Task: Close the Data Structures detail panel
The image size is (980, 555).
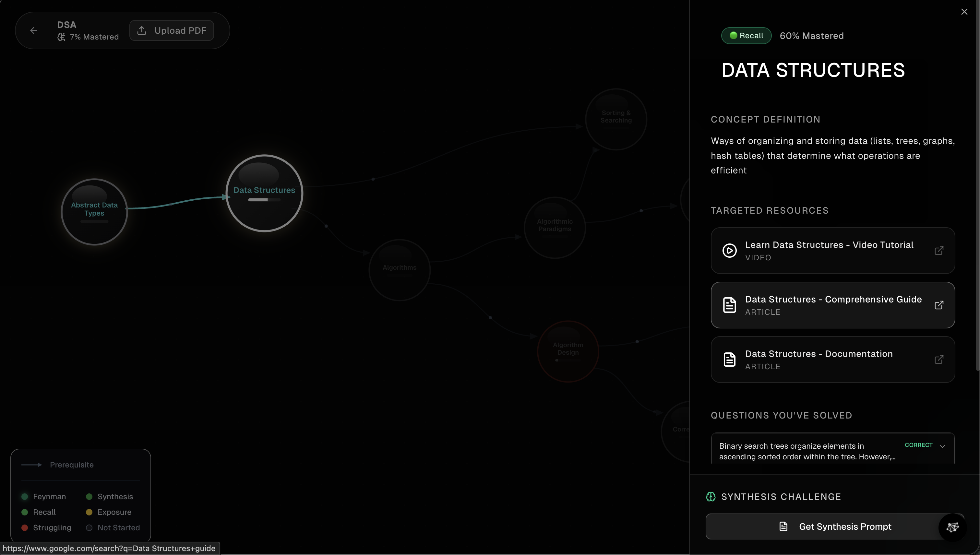Action: point(964,12)
